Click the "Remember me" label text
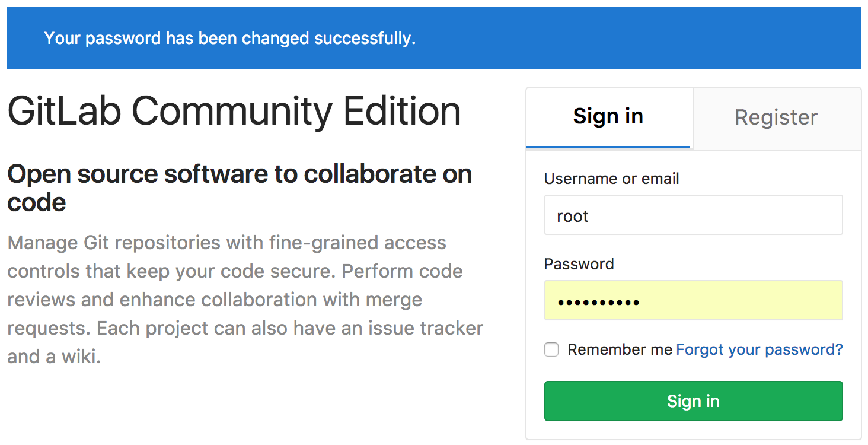This screenshot has width=868, height=445. tap(620, 350)
